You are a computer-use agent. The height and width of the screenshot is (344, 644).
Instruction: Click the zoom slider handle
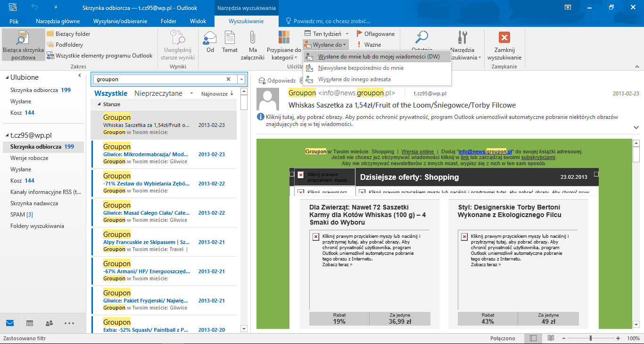coord(591,338)
